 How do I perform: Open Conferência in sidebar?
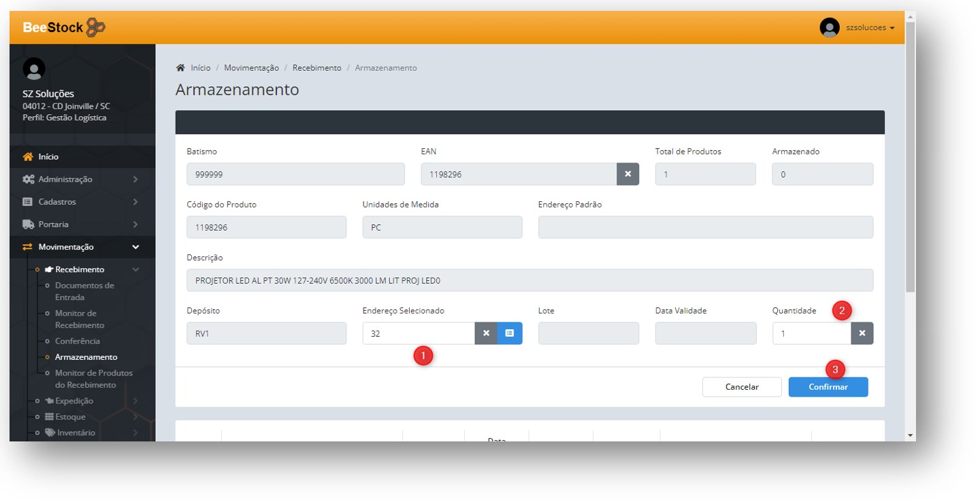[x=78, y=341]
